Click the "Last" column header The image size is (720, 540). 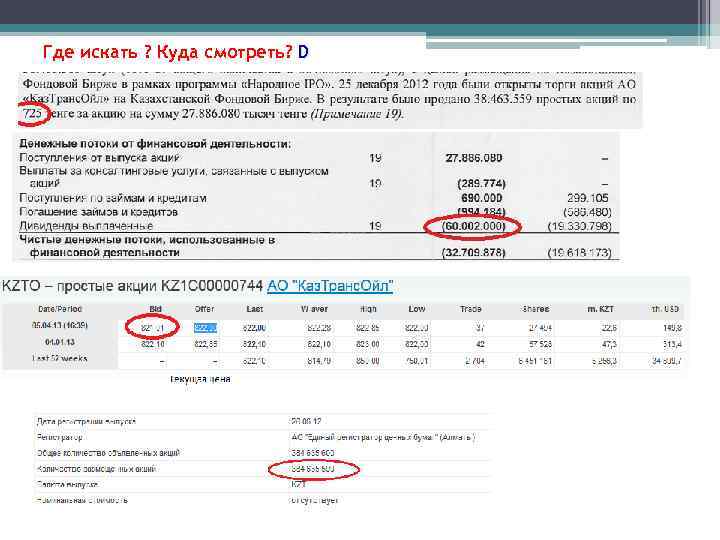click(254, 309)
